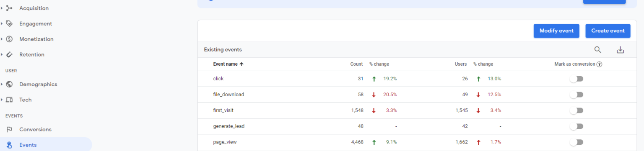Click the search icon in Existing events
Viewport: 644px width, 151px height.
598,50
